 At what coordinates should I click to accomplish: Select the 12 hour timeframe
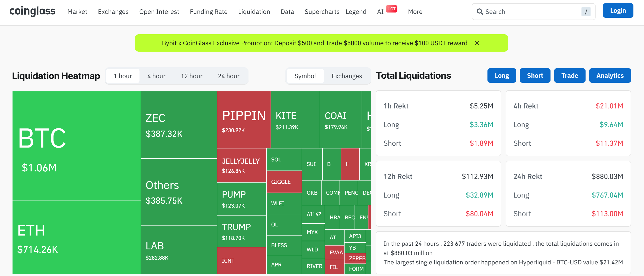coord(192,76)
